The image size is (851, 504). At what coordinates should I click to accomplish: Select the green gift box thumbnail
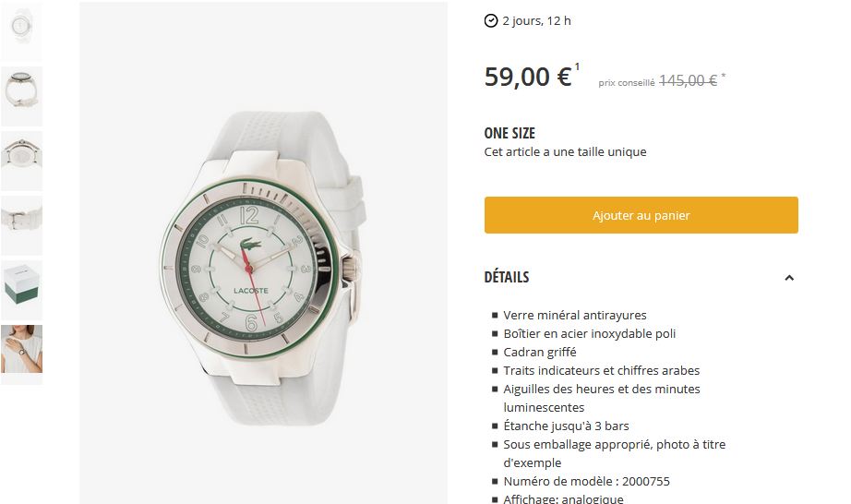coord(21,290)
